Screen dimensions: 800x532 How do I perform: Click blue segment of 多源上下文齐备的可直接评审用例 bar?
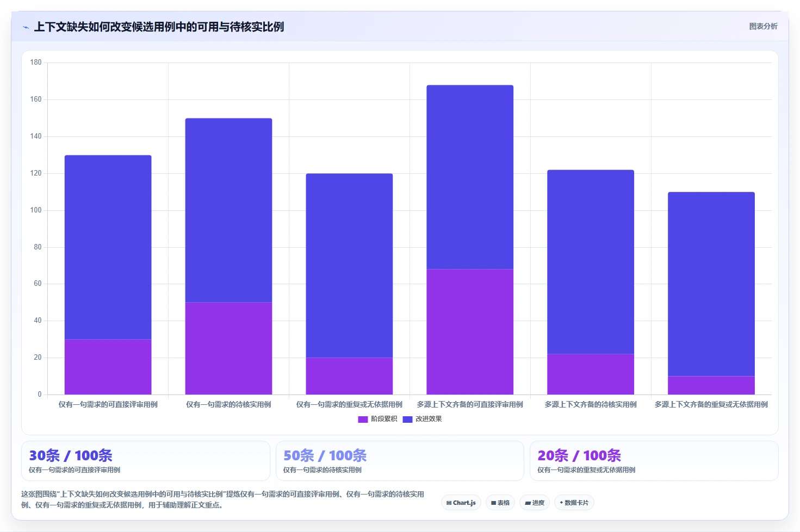470,177
